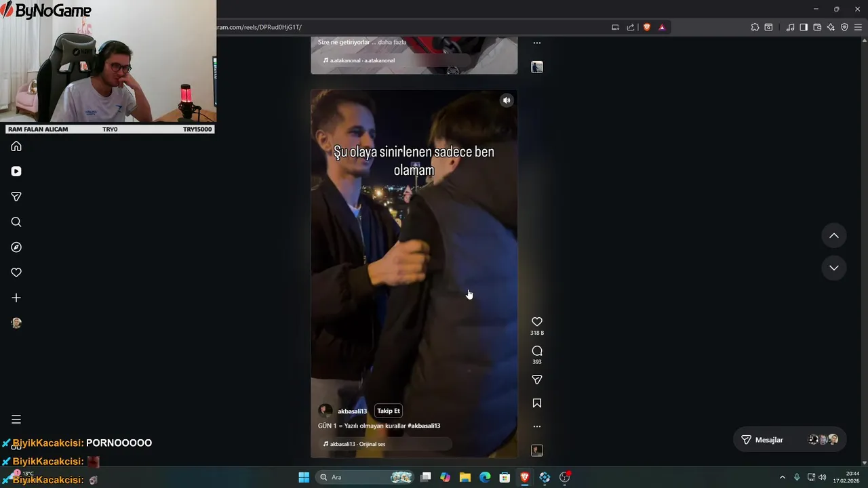Image resolution: width=868 pixels, height=488 pixels.
Task: Open Copilot from the taskbar
Action: (x=445, y=477)
